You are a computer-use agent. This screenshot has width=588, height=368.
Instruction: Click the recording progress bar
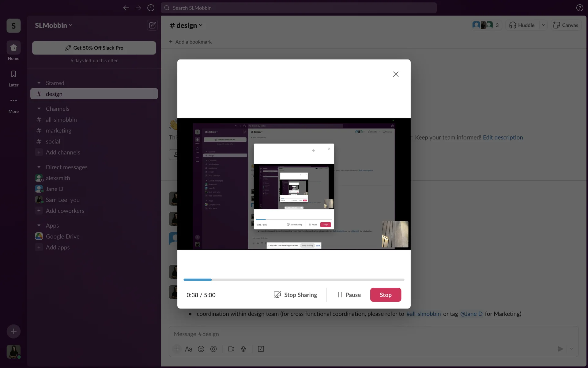pos(294,280)
